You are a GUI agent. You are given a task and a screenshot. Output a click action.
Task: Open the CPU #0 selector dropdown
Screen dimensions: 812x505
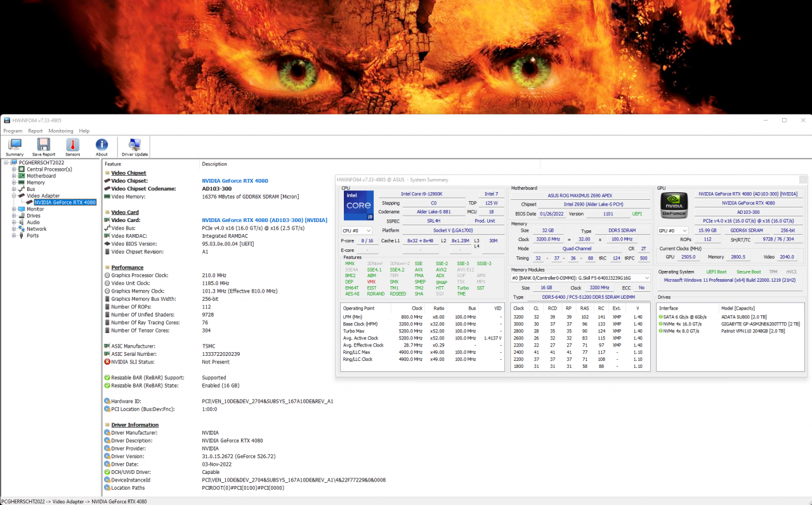click(x=357, y=230)
